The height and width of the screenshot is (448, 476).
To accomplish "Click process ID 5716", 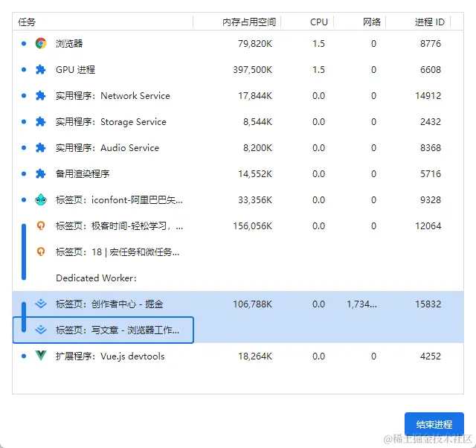I will [431, 174].
